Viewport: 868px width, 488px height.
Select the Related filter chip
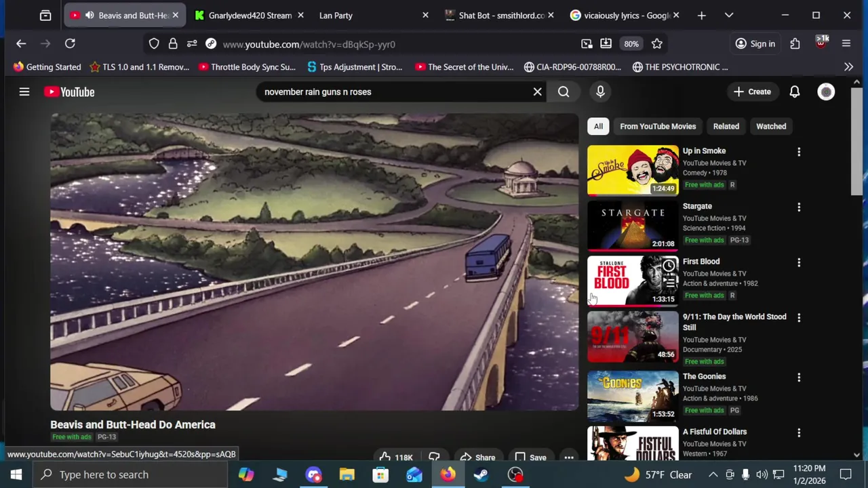pos(726,126)
